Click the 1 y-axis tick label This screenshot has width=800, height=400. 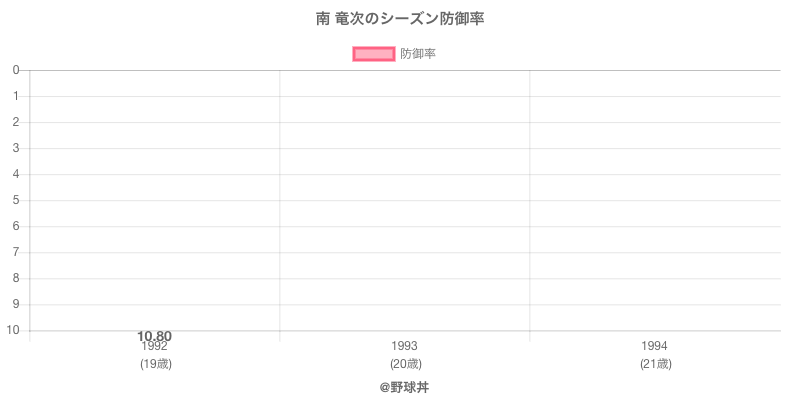[17, 96]
